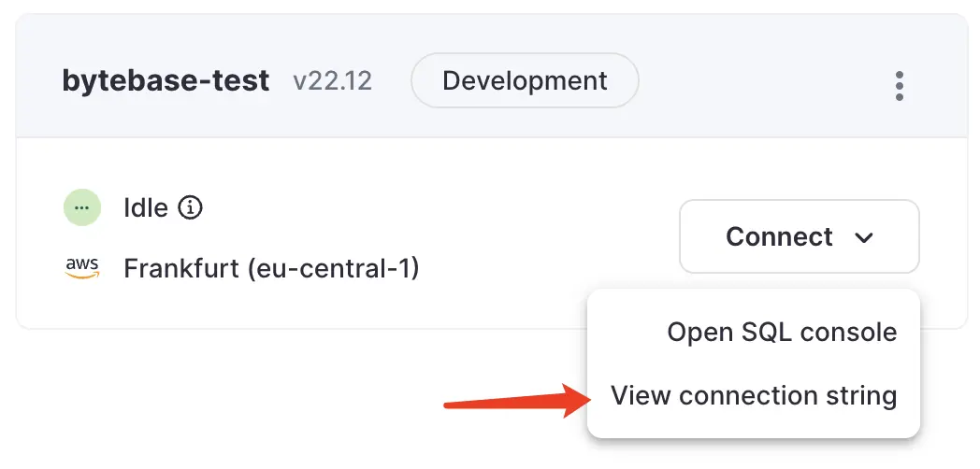Click the Idle status text
Screen dimensions: 980x469
[x=146, y=208]
